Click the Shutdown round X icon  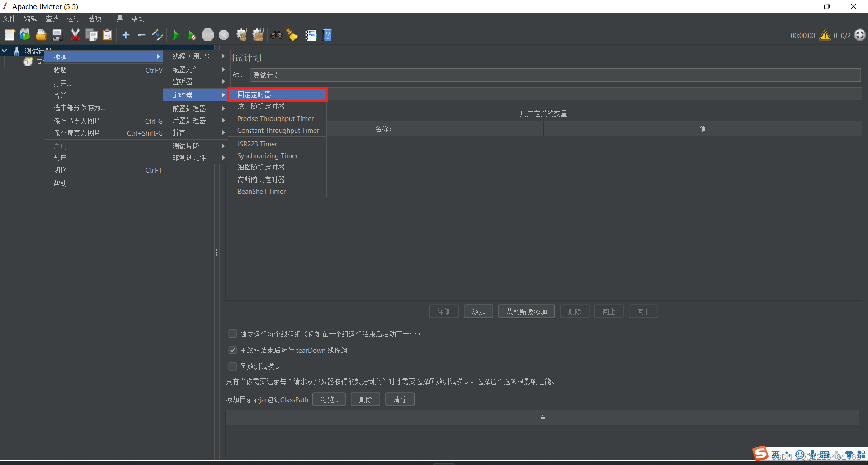pos(224,35)
